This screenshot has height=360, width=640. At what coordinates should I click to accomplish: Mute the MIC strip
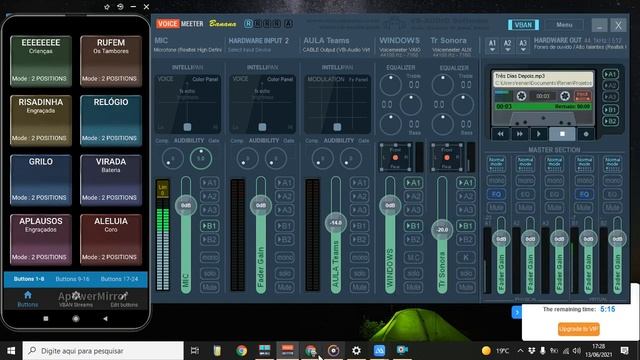[x=209, y=287]
